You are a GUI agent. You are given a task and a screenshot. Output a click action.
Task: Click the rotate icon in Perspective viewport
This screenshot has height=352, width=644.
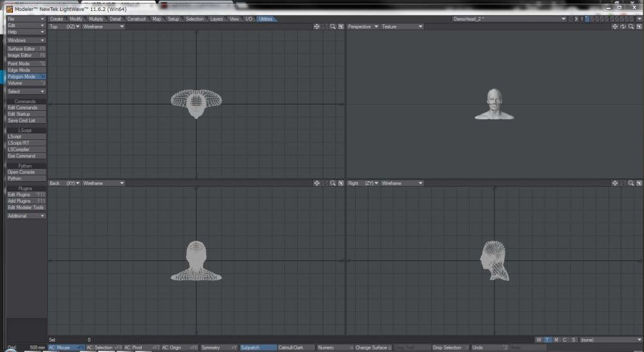point(623,26)
